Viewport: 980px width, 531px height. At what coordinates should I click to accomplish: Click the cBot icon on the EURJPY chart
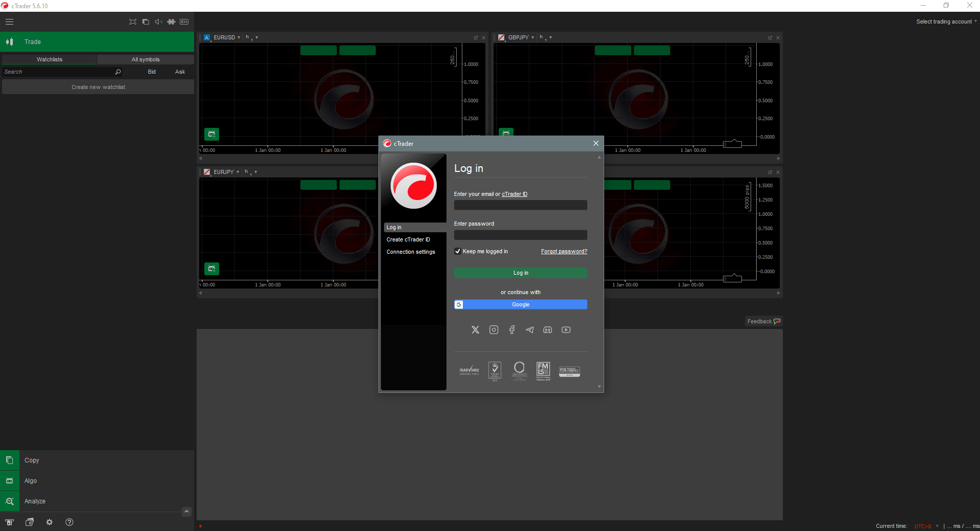point(211,269)
